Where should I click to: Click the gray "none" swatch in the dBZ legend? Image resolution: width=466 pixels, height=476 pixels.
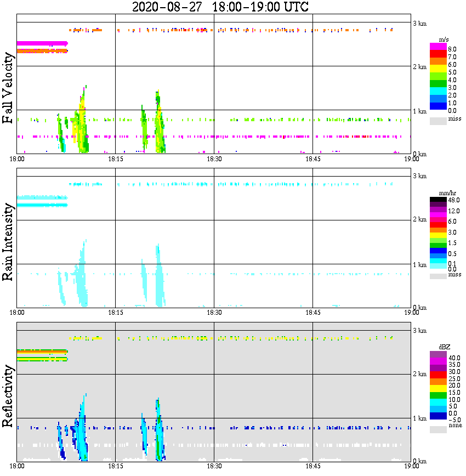[x=438, y=429]
